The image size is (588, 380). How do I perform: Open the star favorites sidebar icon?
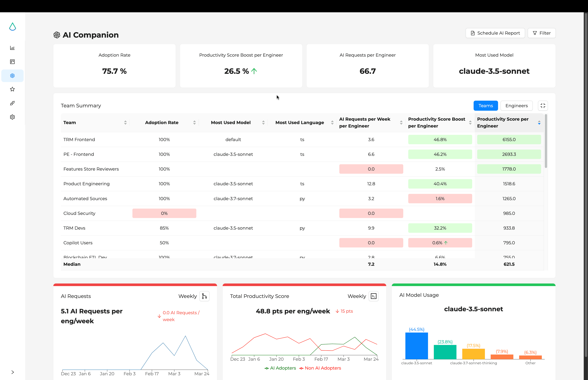tap(12, 89)
